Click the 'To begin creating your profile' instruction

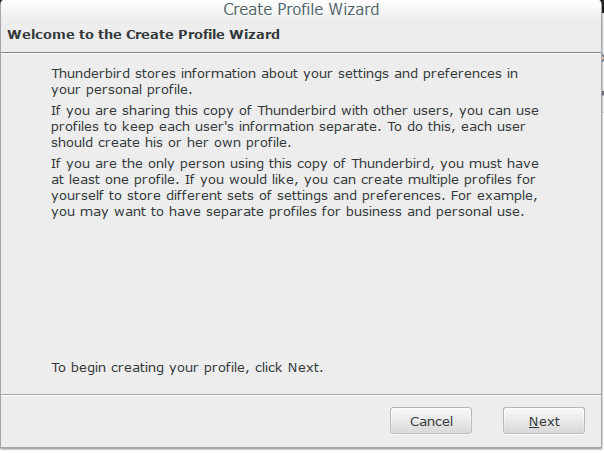point(187,368)
